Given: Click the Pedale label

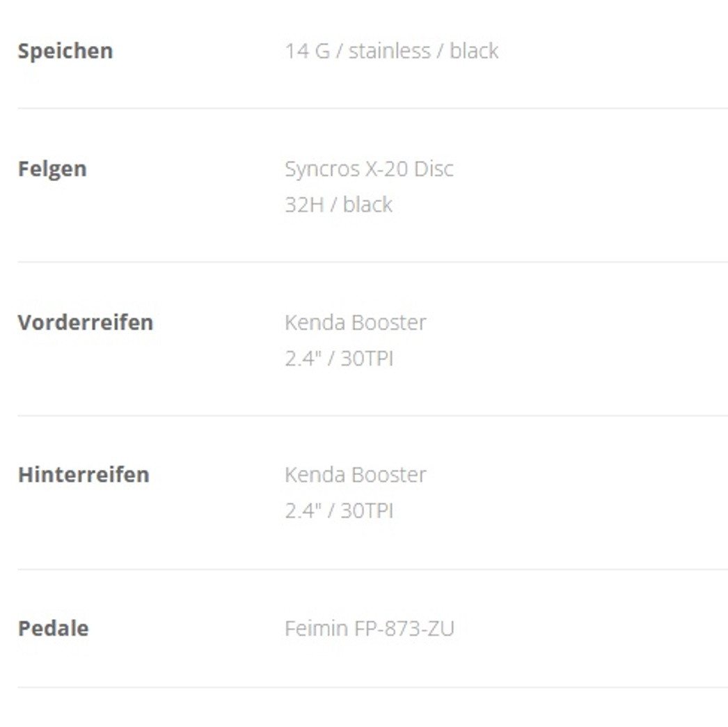Looking at the screenshot, I should (x=53, y=629).
